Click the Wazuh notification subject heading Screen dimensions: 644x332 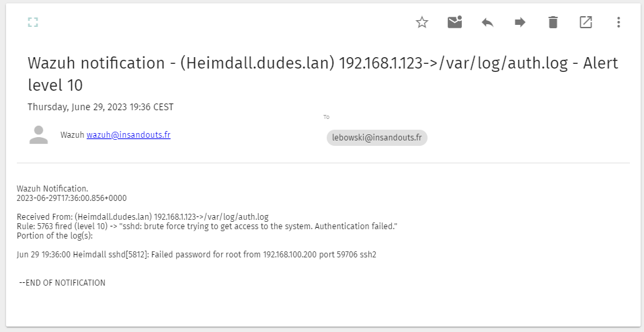point(323,74)
